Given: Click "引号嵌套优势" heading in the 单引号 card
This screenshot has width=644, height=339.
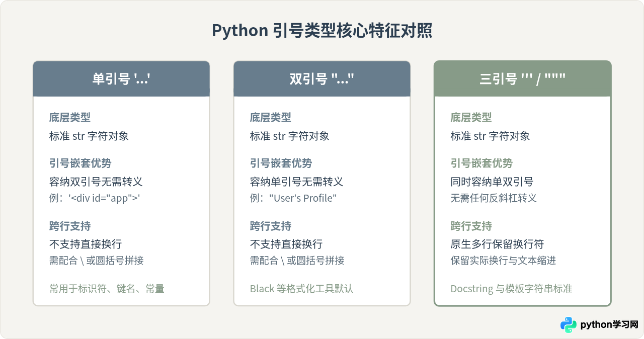Looking at the screenshot, I should pos(80,163).
